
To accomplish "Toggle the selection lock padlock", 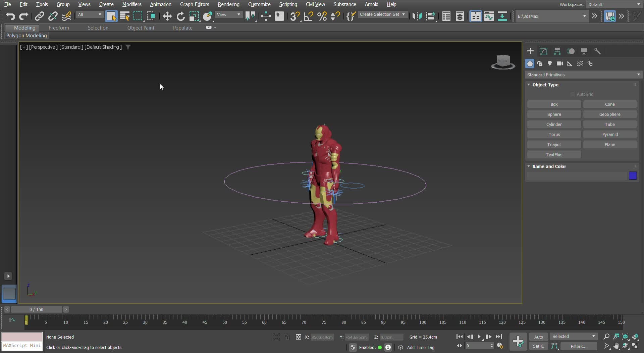I will point(287,337).
